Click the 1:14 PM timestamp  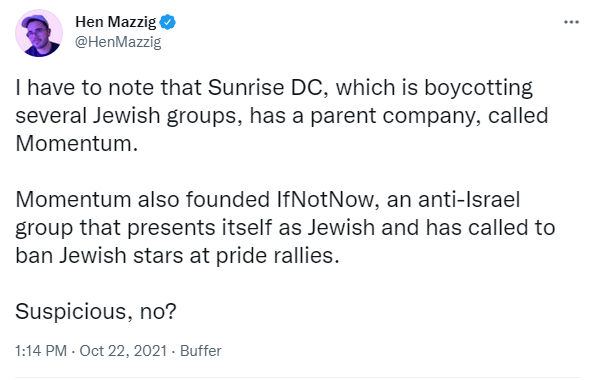pos(41,350)
